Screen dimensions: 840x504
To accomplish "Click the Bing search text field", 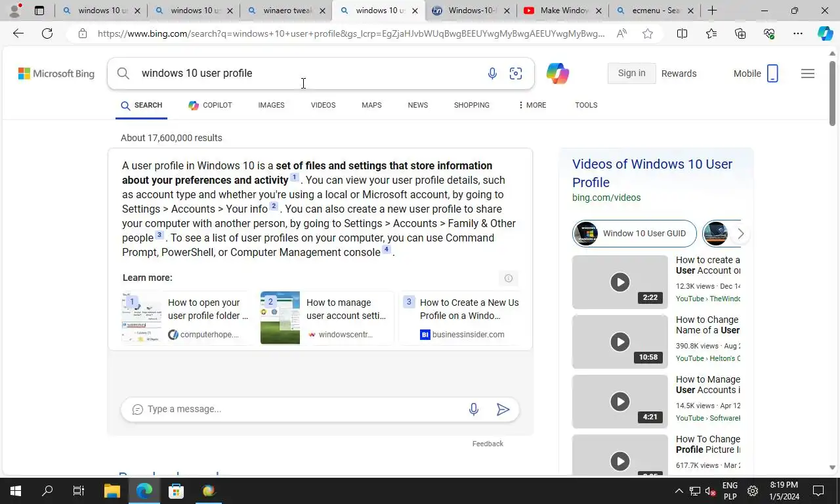I will click(308, 73).
